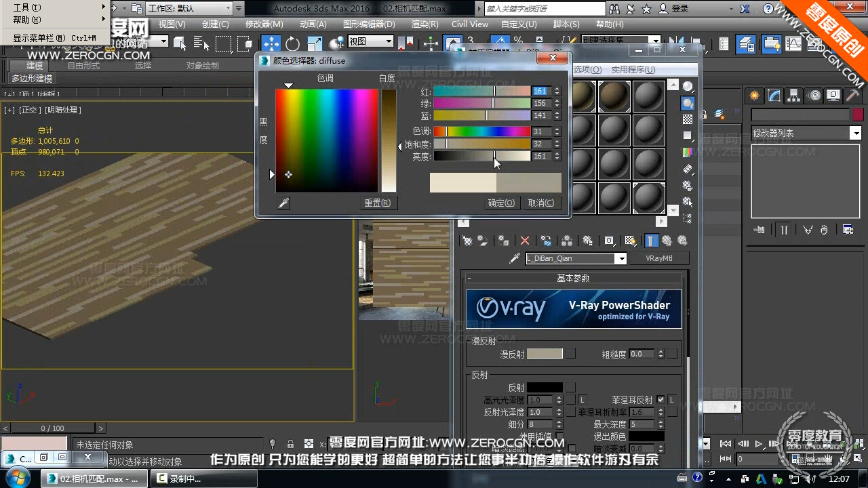Image resolution: width=868 pixels, height=488 pixels.
Task: Click the map button beside reflect color
Action: 571,388
